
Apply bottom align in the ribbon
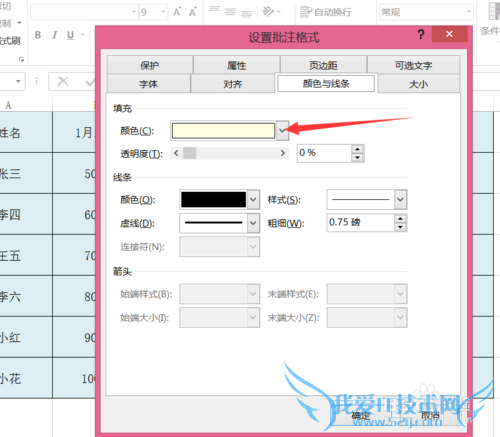click(x=246, y=14)
